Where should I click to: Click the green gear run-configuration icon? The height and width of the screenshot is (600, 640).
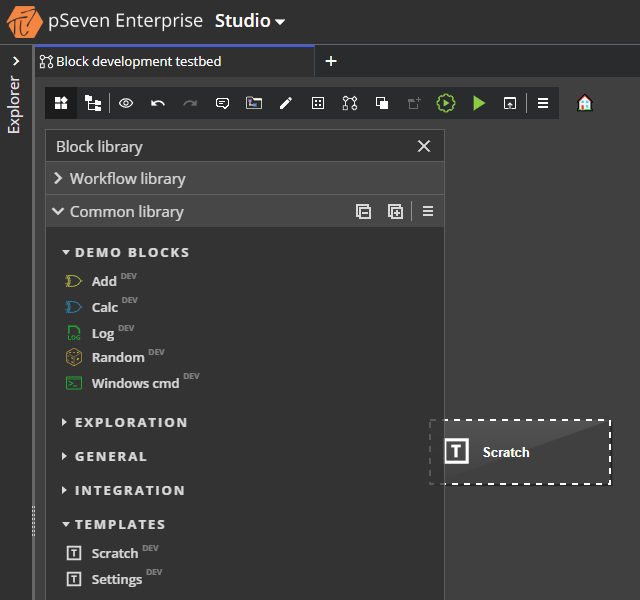coord(446,103)
